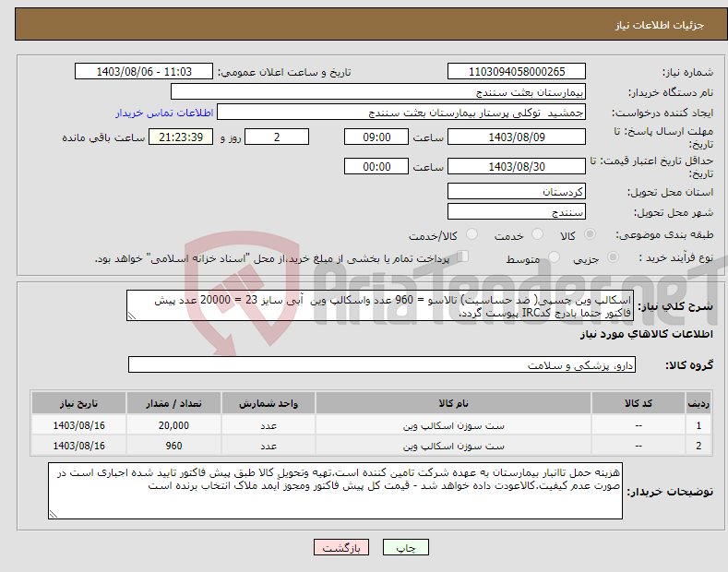This screenshot has height=572, width=728.
Task: Click the تاریخ نیاز column header
Action: pos(79,403)
